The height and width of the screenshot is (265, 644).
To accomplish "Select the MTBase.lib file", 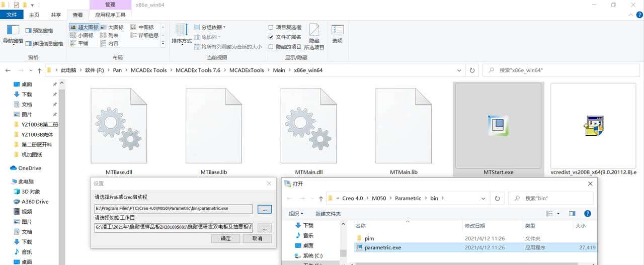I will pyautogui.click(x=214, y=132).
